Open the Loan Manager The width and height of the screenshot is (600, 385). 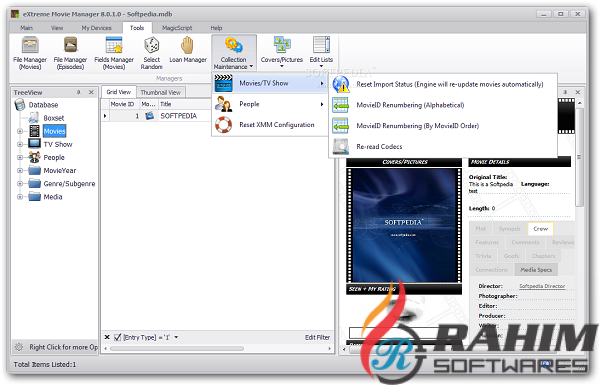click(188, 50)
